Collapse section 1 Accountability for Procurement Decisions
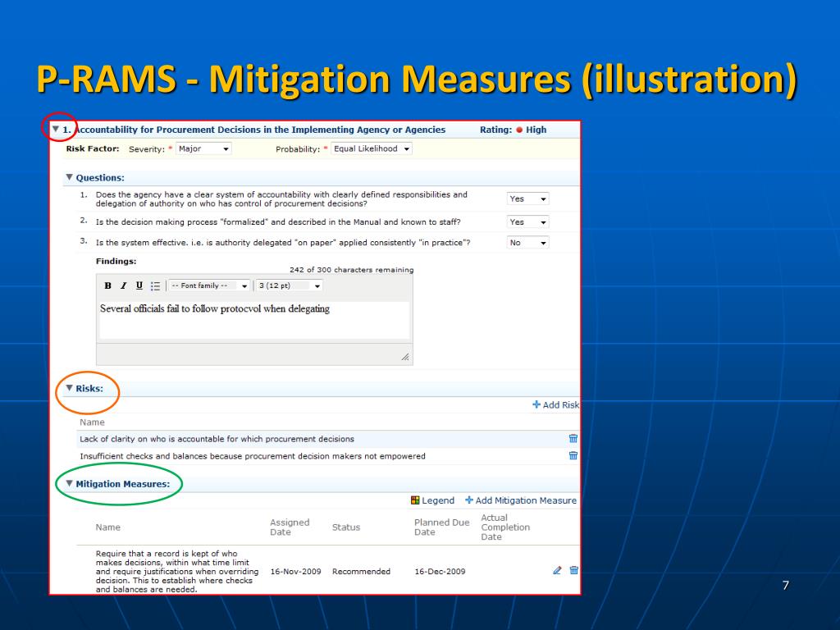 click(56, 129)
